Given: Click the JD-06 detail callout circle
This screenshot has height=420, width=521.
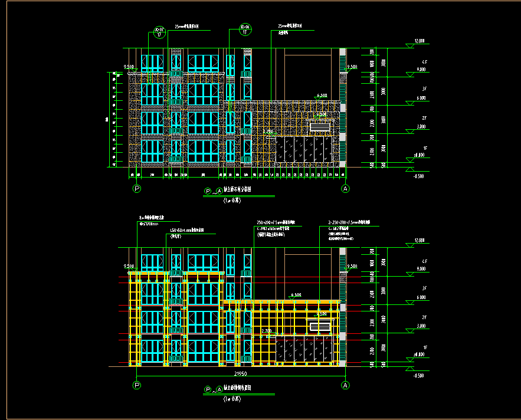Looking at the screenshot, I should pos(245,29).
